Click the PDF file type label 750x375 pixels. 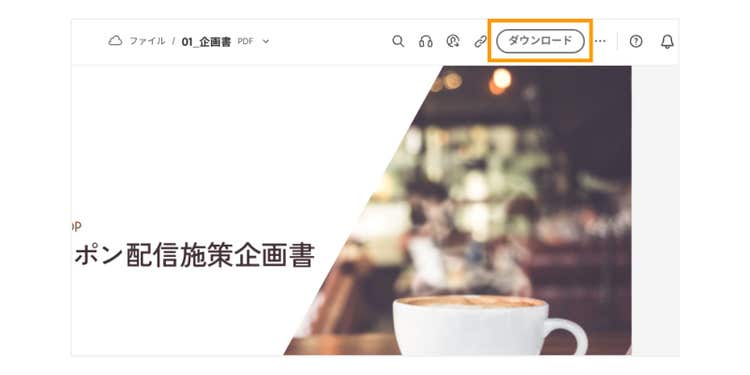pos(245,42)
